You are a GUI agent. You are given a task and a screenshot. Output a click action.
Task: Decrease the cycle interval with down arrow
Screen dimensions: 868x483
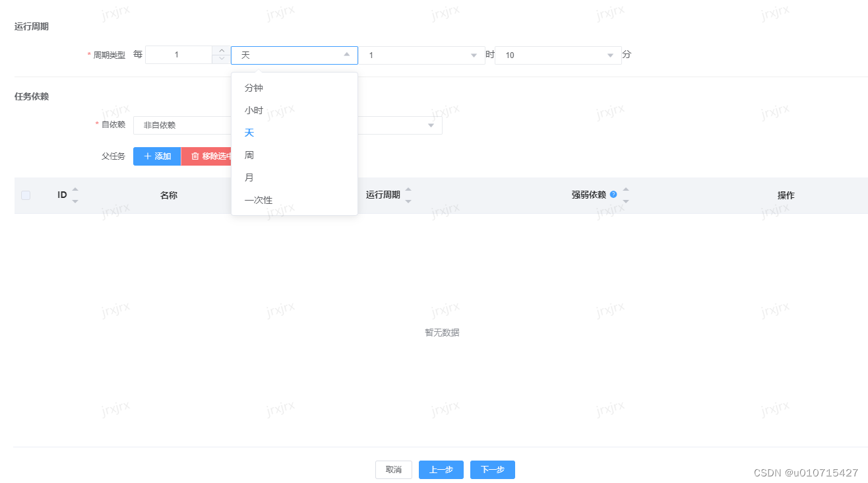point(221,59)
